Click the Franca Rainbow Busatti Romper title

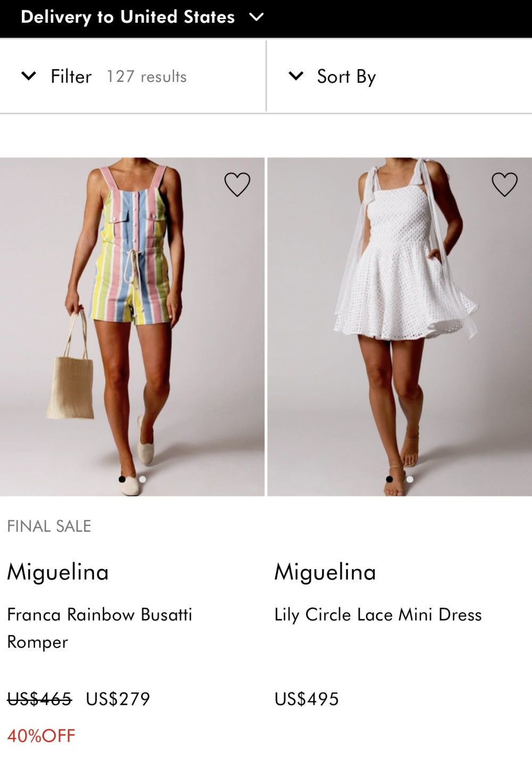pyautogui.click(x=99, y=628)
